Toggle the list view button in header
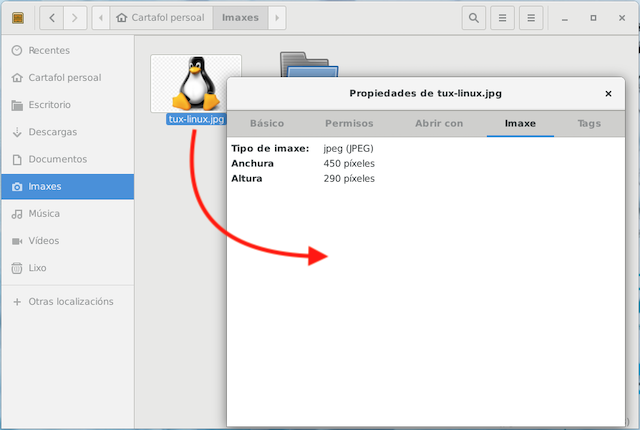 pyautogui.click(x=503, y=18)
